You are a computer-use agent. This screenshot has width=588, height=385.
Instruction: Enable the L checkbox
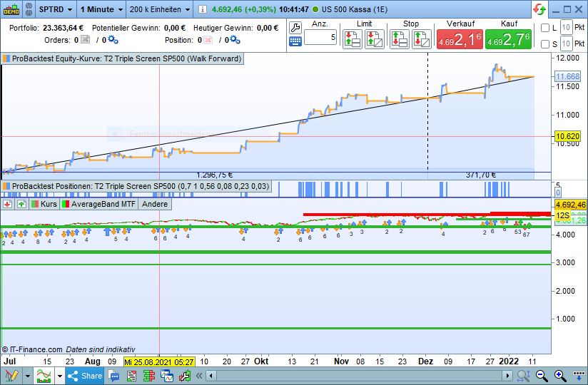pos(545,28)
